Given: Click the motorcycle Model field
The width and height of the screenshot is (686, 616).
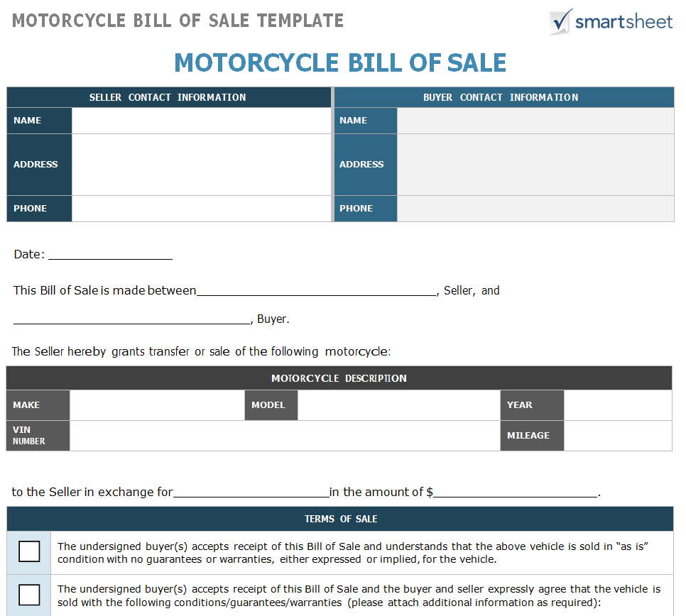Looking at the screenshot, I should click(398, 405).
